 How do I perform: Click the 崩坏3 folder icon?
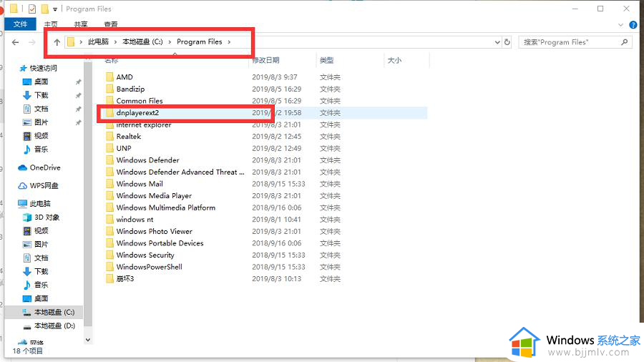click(x=109, y=279)
